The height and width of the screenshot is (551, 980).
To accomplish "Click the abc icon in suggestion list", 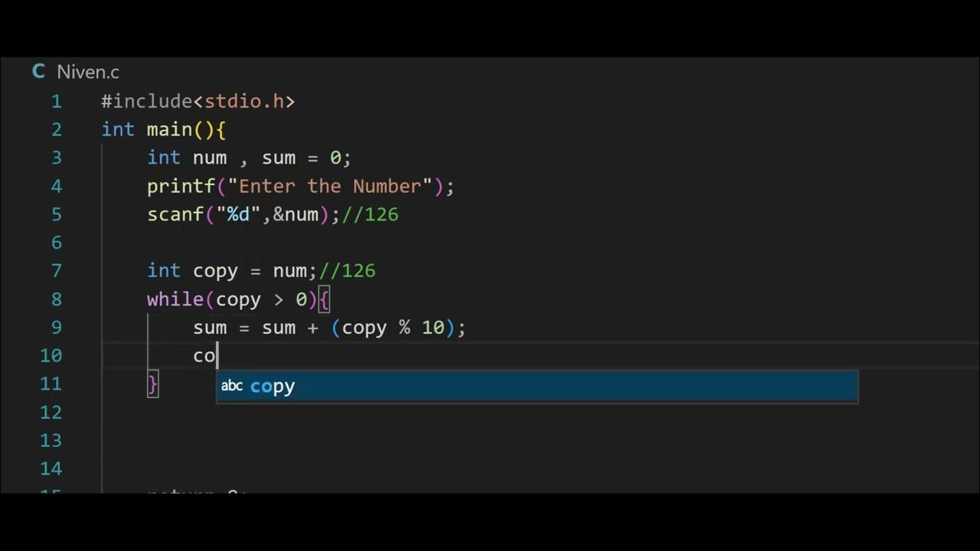I will tap(232, 386).
